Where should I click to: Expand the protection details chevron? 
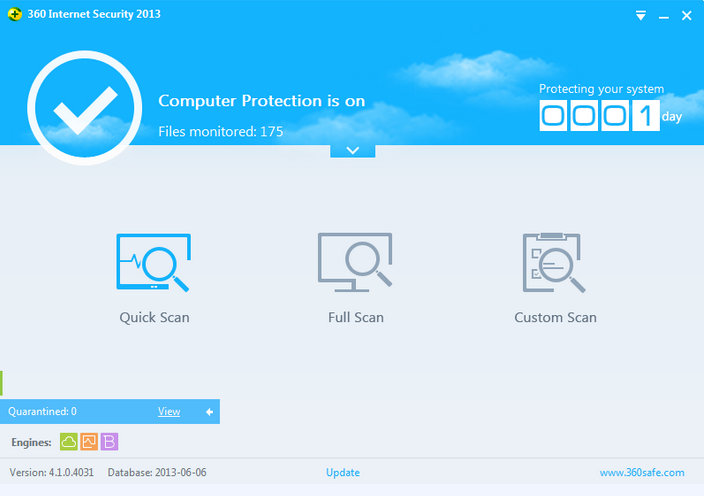coord(352,150)
